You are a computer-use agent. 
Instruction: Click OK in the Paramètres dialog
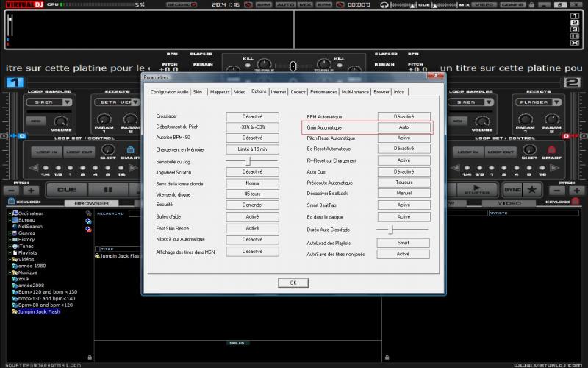click(x=293, y=283)
